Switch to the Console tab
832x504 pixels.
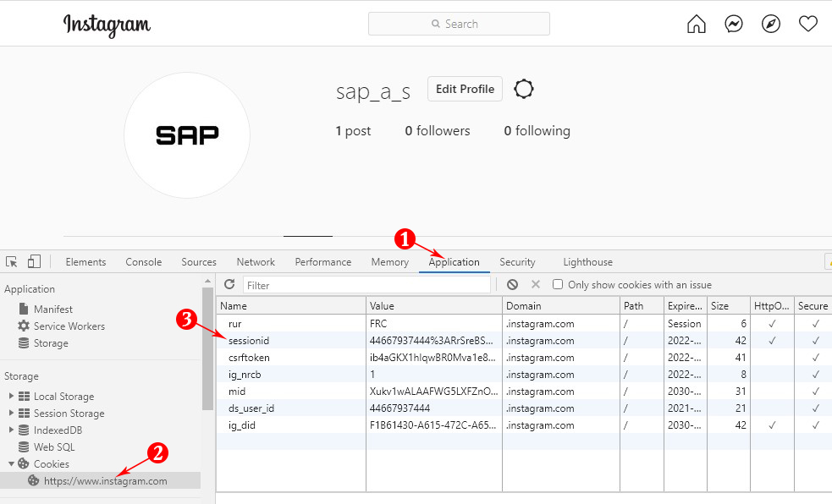tap(144, 262)
